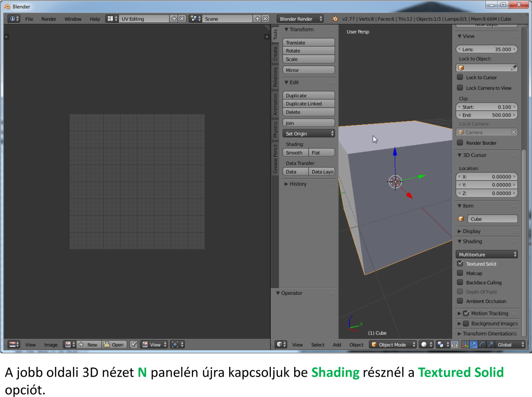532x397 pixels.
Task: Turn on Backface Culling
Action: point(460,282)
